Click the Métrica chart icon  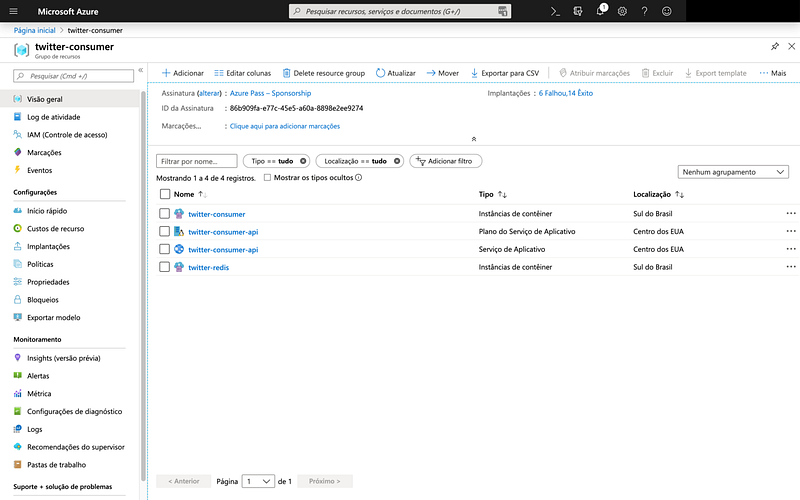point(17,393)
